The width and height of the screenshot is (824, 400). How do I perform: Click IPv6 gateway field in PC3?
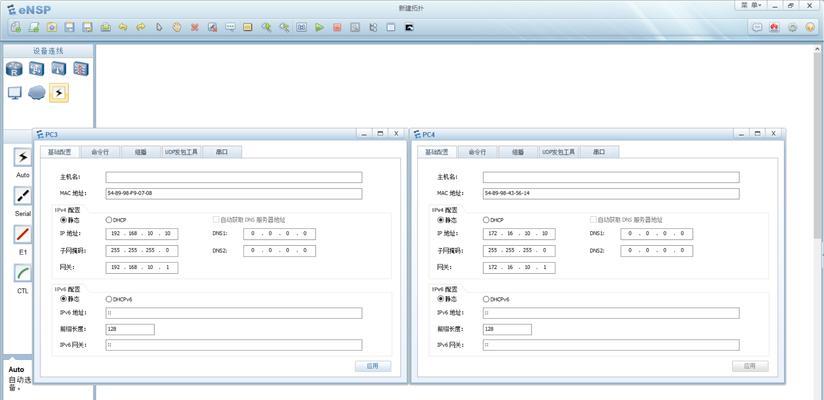234,345
